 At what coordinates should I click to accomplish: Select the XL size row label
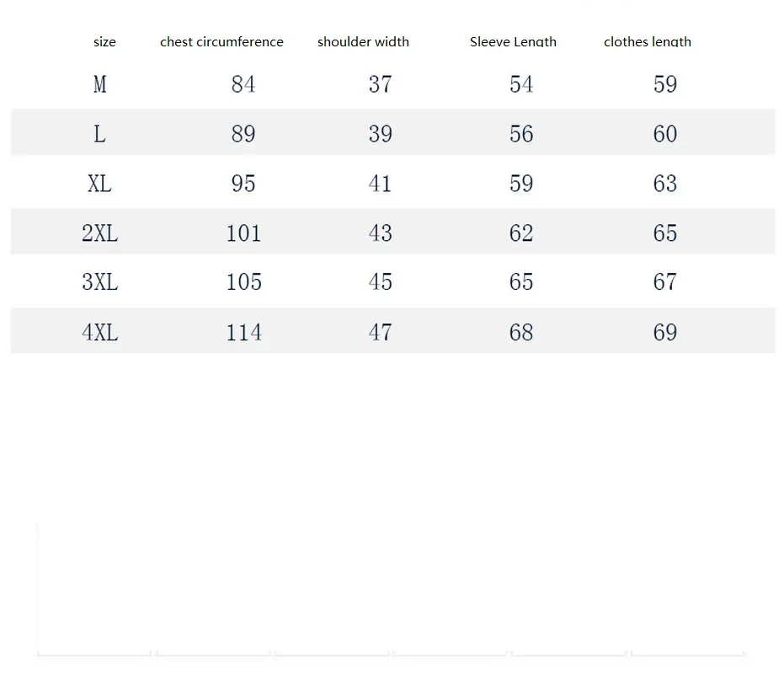pos(100,184)
